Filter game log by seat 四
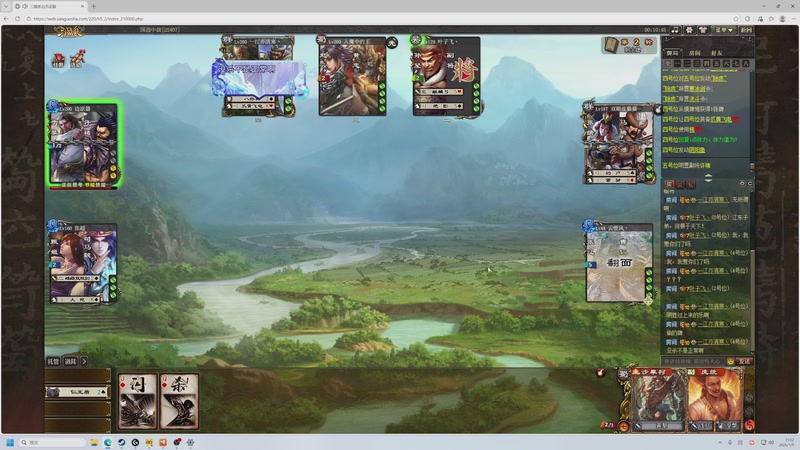Screen dimensions: 800x450 (x=707, y=63)
